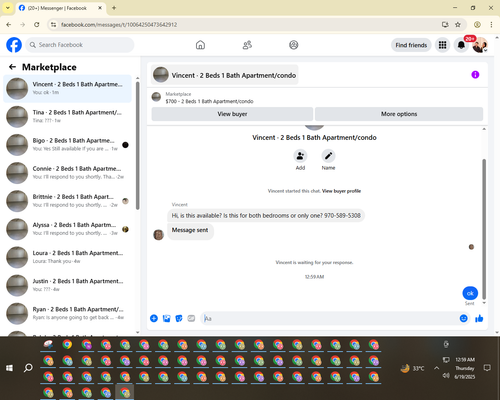This screenshot has width=500, height=400.
Task: Click the conversation list scrollbar
Action: tap(138, 145)
